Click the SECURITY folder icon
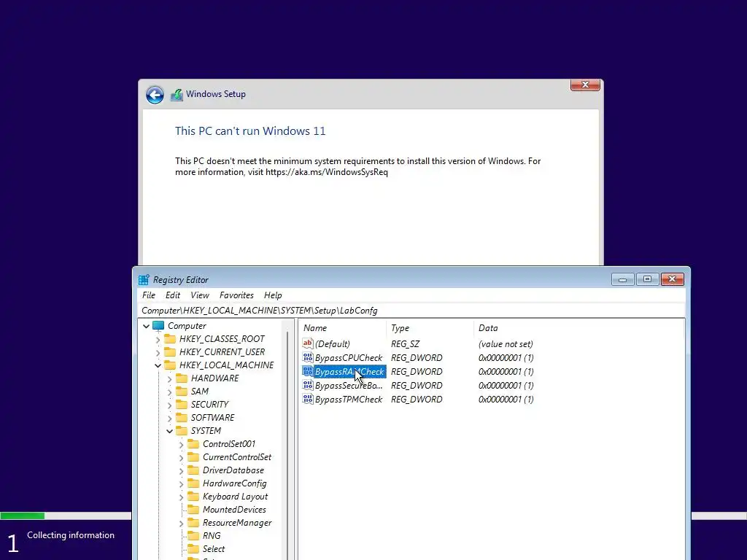Viewport: 747px width, 560px height. [182, 404]
